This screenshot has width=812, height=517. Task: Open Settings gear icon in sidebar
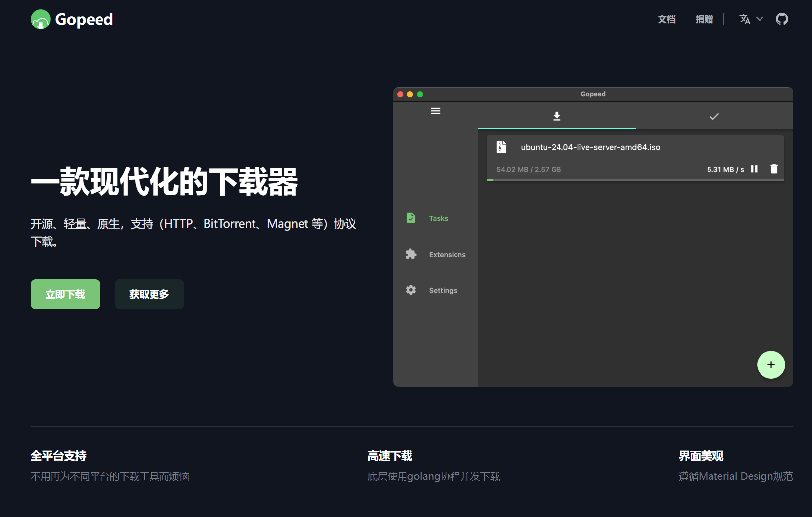(411, 290)
